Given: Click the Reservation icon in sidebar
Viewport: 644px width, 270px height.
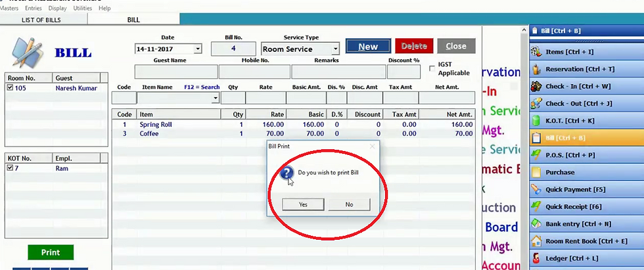Looking at the screenshot, I should [x=536, y=70].
